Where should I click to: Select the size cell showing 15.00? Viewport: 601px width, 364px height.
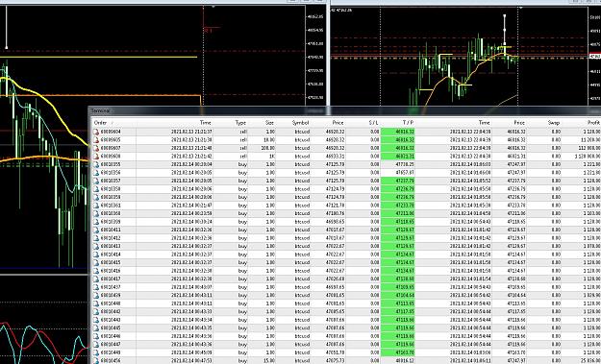(269, 360)
